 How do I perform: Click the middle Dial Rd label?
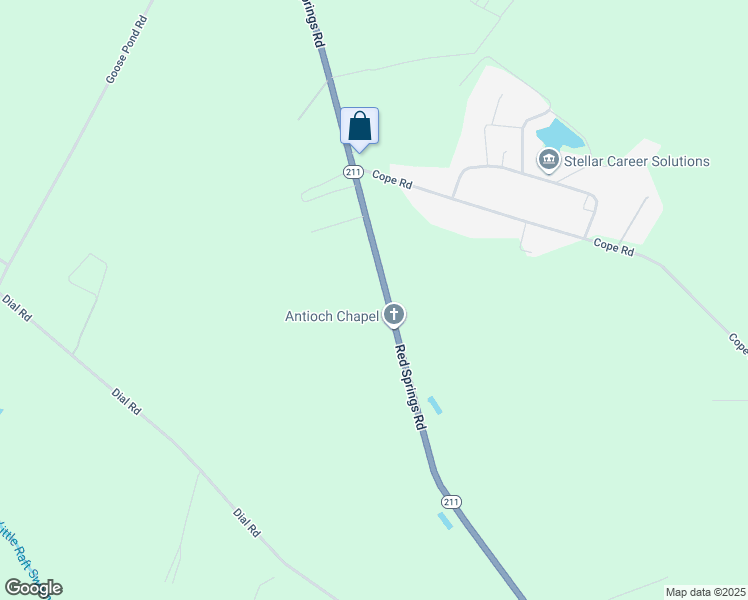coord(126,401)
